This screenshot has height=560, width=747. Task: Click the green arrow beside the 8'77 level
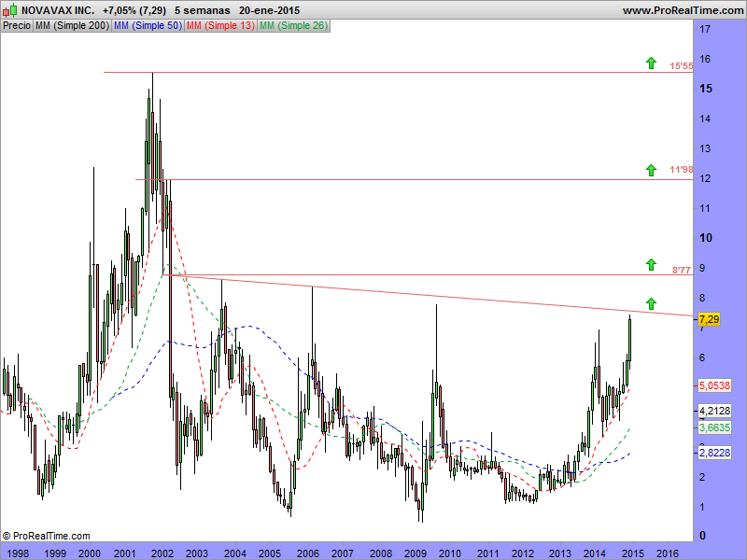point(651,264)
